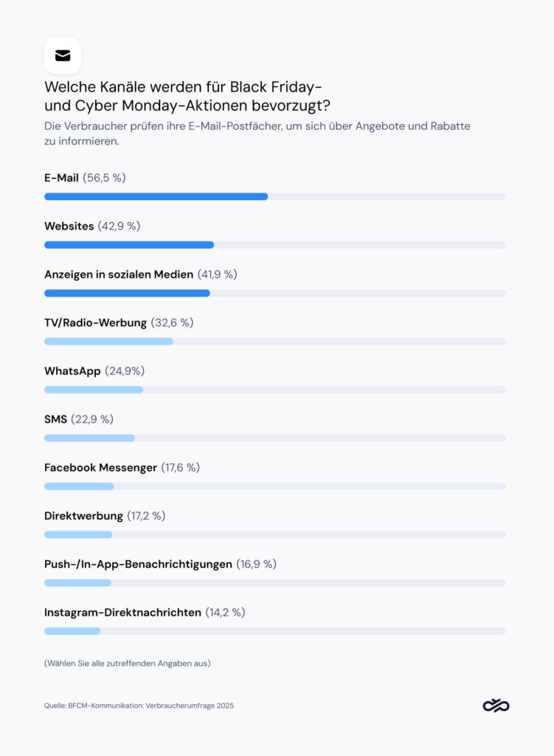Click the WhatsApp label
This screenshot has width=554, height=756.
click(x=72, y=371)
